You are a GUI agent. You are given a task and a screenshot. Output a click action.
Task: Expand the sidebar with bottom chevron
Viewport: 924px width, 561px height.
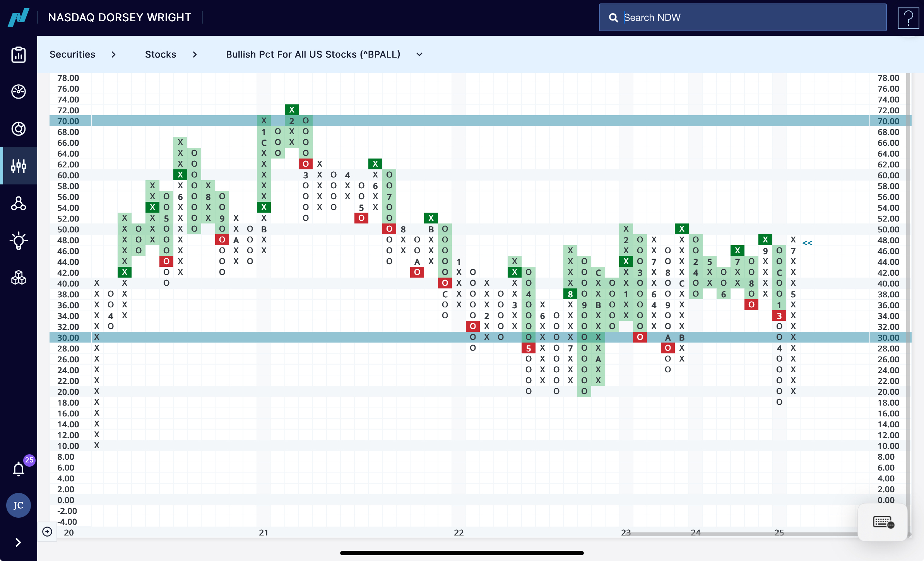tap(18, 542)
